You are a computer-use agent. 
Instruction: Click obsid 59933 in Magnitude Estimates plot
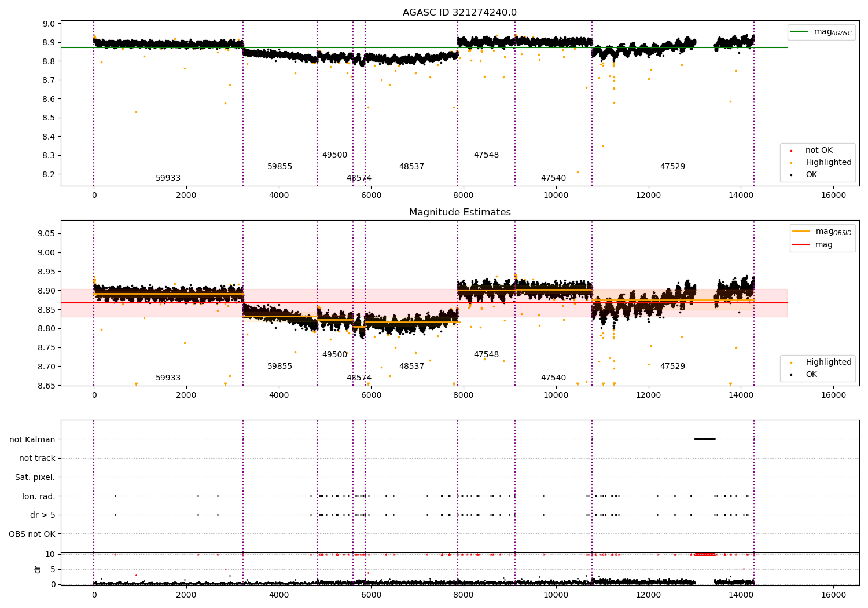168,378
